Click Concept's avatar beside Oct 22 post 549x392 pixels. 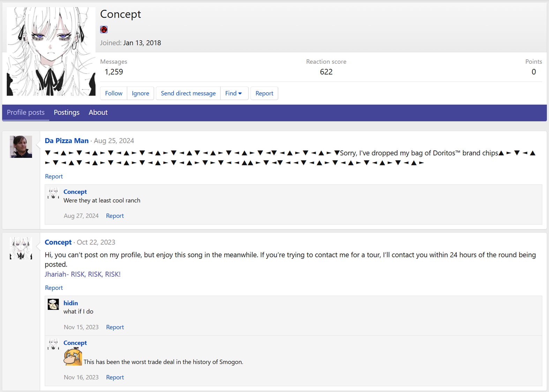click(x=21, y=248)
